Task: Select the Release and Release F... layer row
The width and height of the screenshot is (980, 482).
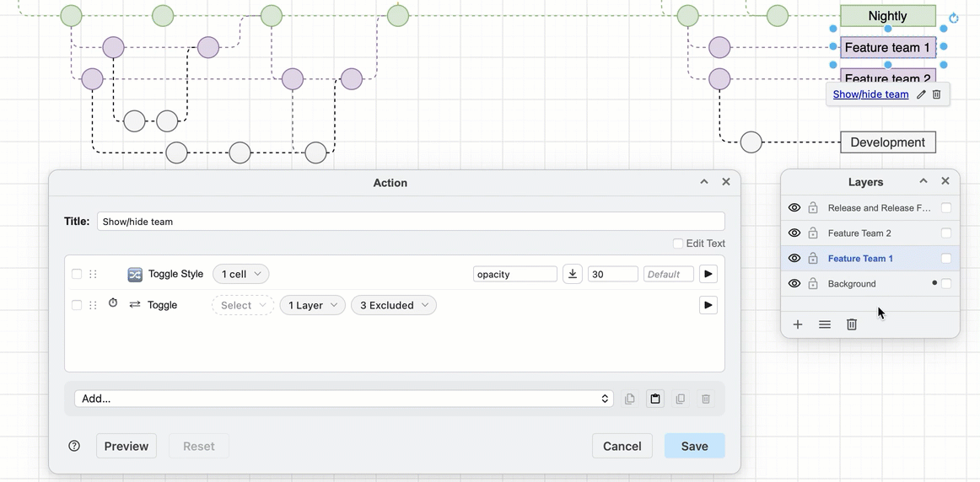Action: [870, 208]
